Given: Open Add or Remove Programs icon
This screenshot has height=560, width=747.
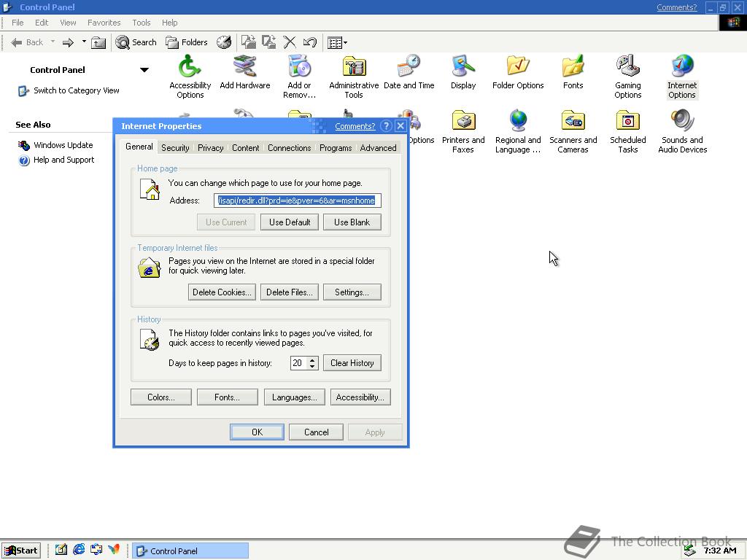Looking at the screenshot, I should click(299, 76).
